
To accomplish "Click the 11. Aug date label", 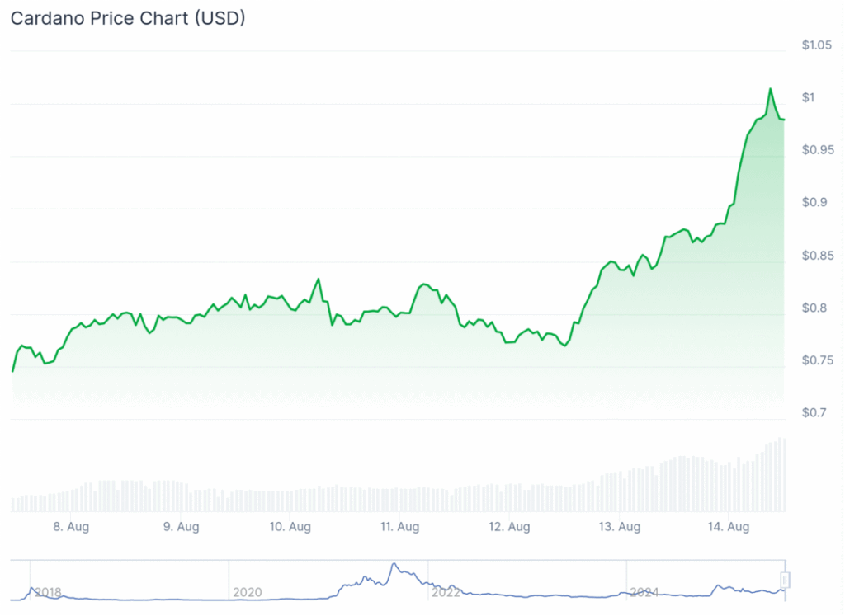I will 400,527.
